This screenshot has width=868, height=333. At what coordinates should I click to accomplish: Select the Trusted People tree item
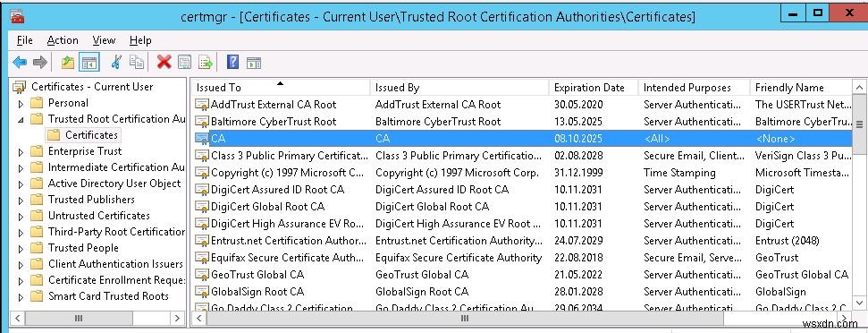(83, 248)
